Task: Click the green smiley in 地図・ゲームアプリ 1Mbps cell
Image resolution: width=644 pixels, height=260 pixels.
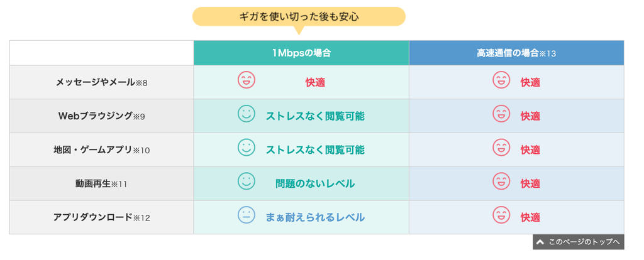Action: click(x=247, y=147)
